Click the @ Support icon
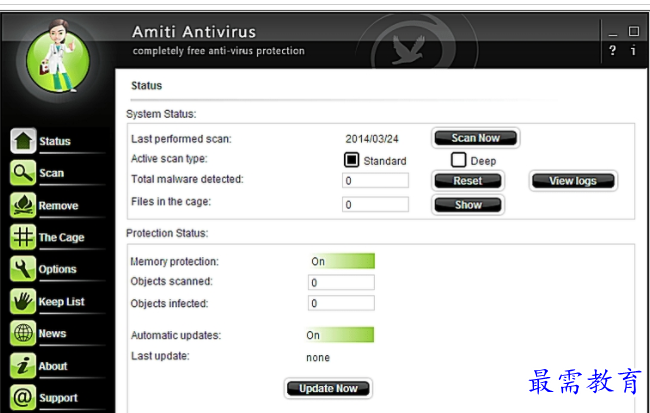Image resolution: width=650 pixels, height=413 pixels. click(x=23, y=397)
